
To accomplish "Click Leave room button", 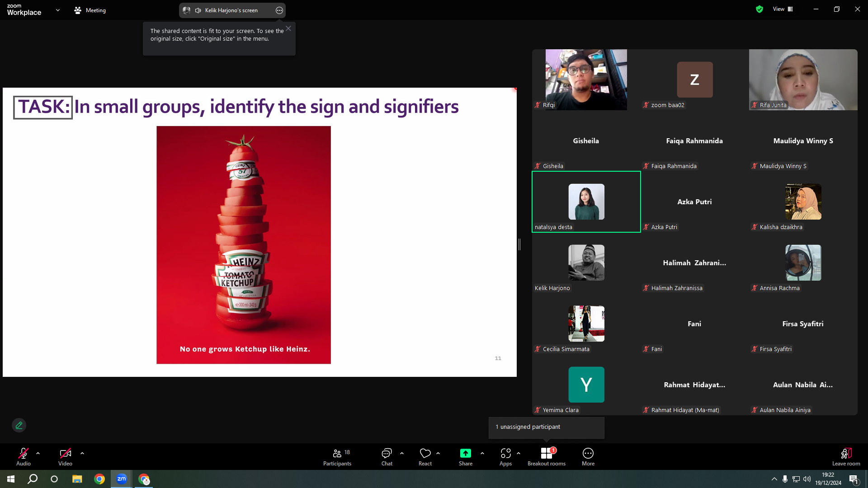I will [846, 456].
